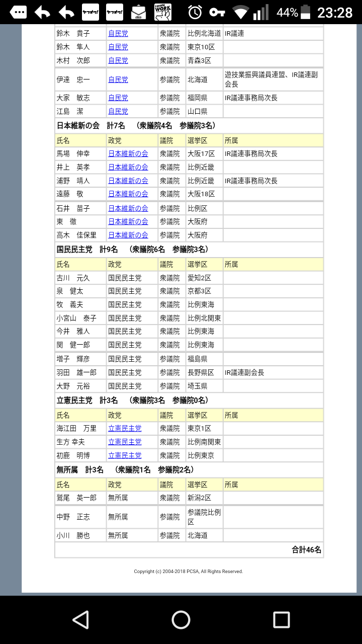Viewport: 362px width, 644px height.
Task: Open 日本維新の会 link for 遠藤 敬
Action: (x=128, y=194)
